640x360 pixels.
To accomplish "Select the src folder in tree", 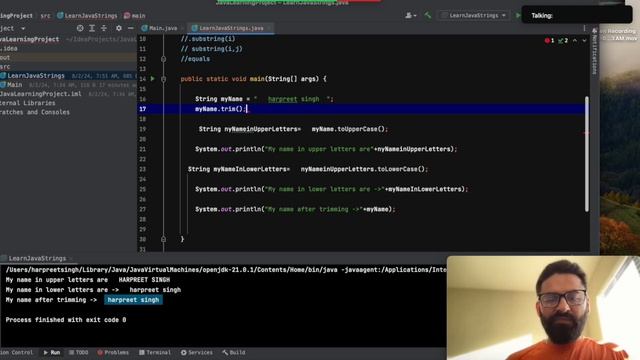I will 5,67.
